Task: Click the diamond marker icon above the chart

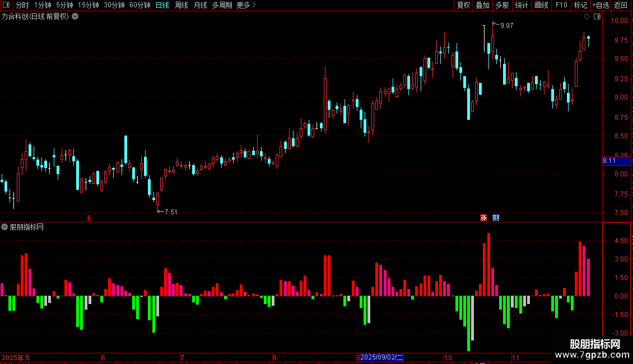Action: (x=587, y=17)
